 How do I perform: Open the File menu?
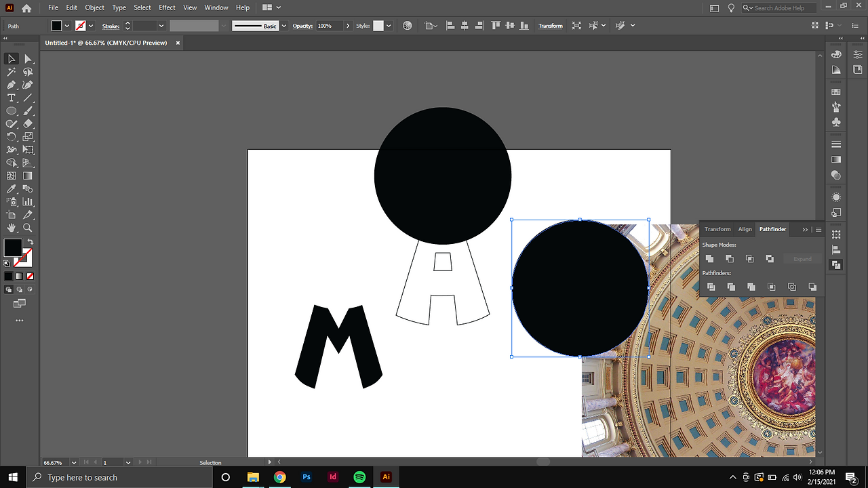[x=53, y=7]
